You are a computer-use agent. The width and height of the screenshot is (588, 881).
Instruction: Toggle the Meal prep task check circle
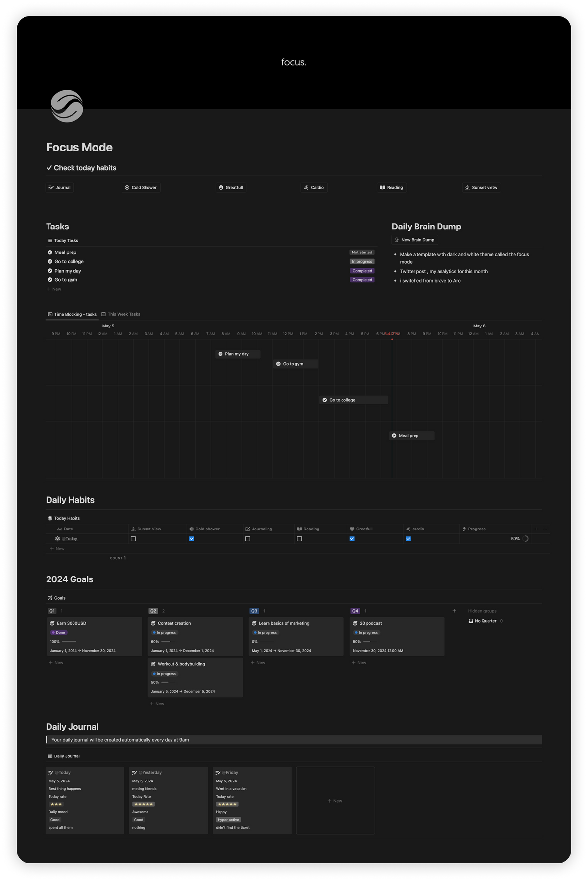pos(50,252)
